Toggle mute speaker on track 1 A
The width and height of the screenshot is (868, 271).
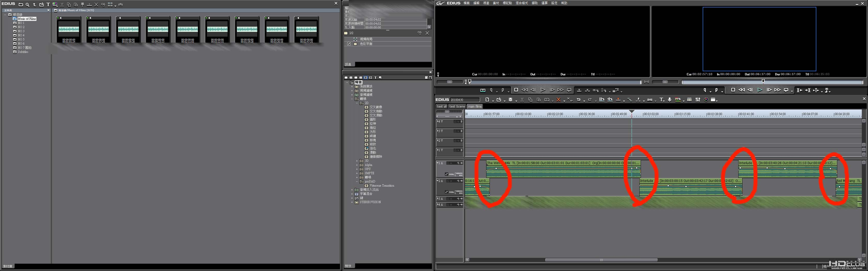coord(462,163)
